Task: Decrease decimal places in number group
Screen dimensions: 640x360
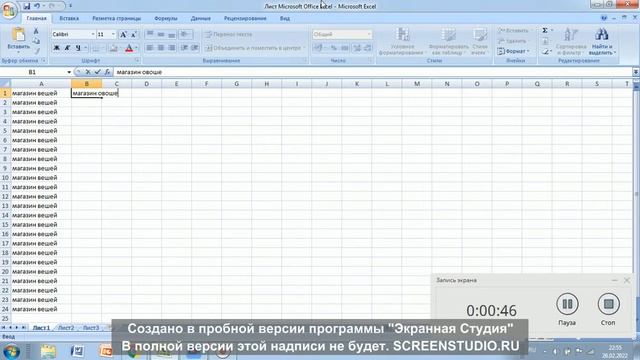Action: click(x=368, y=48)
